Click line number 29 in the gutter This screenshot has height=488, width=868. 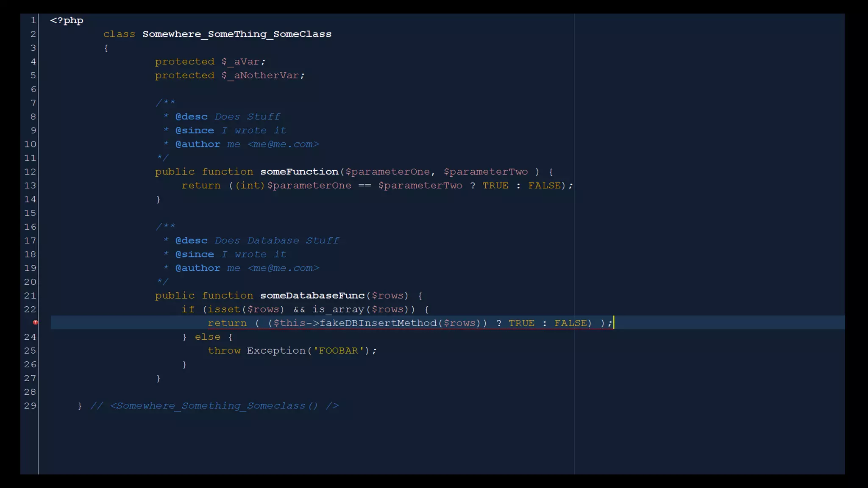[30, 406]
